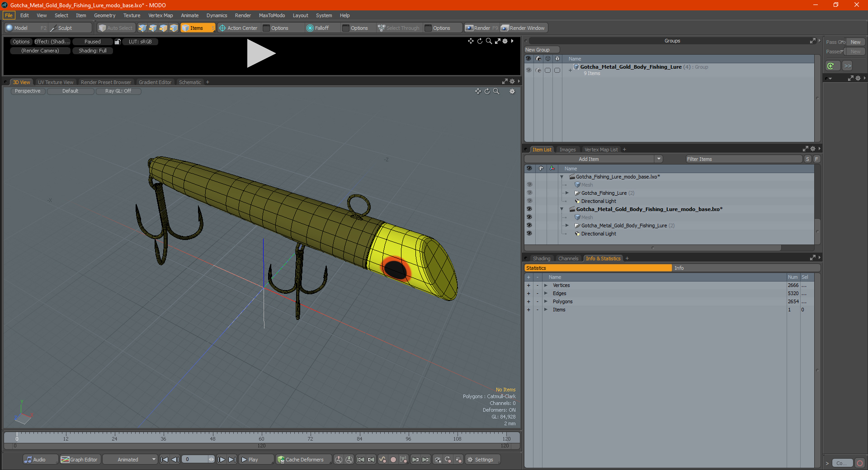Open the Render Window

[524, 28]
